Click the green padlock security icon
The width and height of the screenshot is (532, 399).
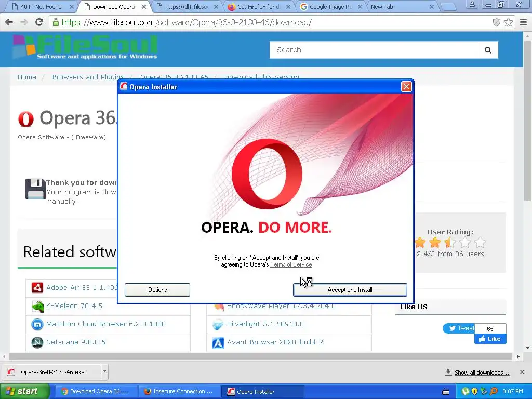[x=55, y=22]
